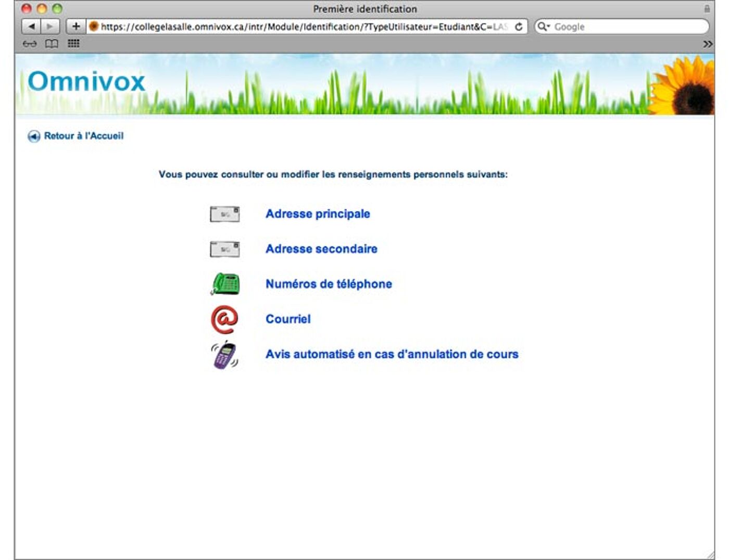Click the site favicon in address bar

tap(93, 27)
